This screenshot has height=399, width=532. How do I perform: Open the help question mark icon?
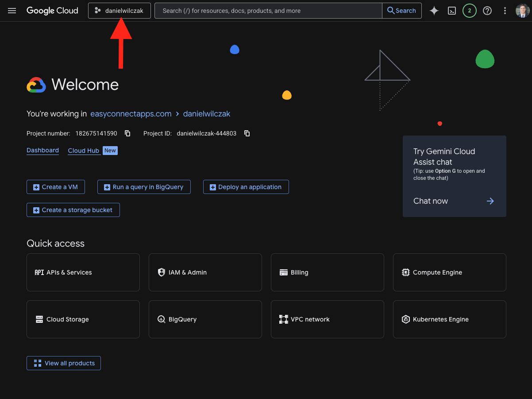pyautogui.click(x=487, y=11)
